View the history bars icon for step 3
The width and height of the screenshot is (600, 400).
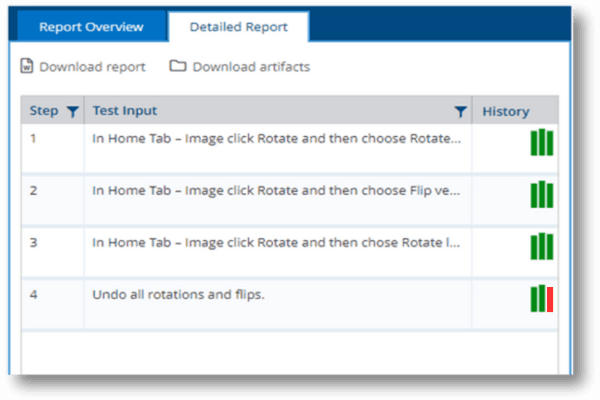[x=542, y=246]
